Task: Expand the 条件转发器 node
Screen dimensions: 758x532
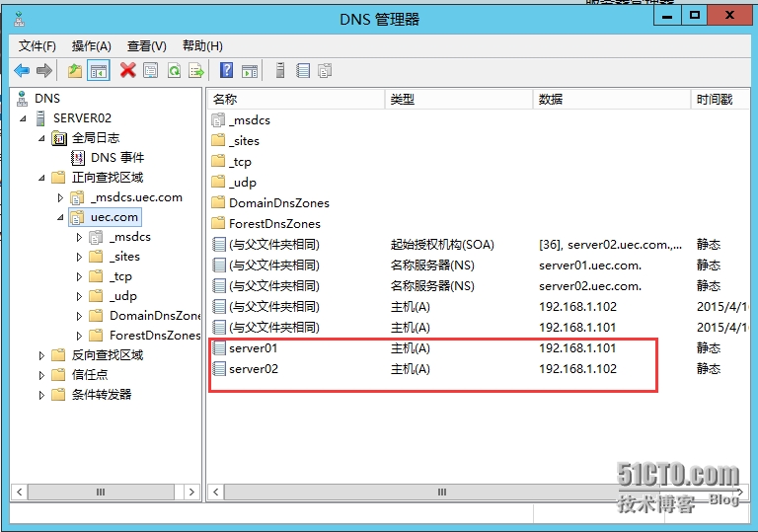Action: click(x=41, y=395)
